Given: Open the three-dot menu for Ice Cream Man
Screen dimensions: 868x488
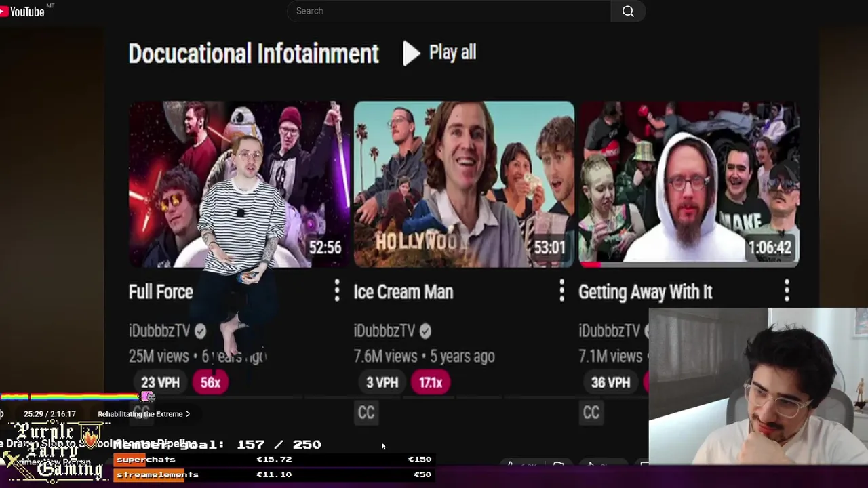Looking at the screenshot, I should point(561,291).
